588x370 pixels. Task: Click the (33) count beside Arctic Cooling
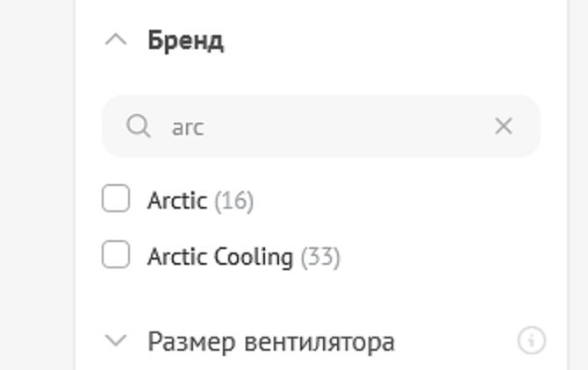pos(320,257)
